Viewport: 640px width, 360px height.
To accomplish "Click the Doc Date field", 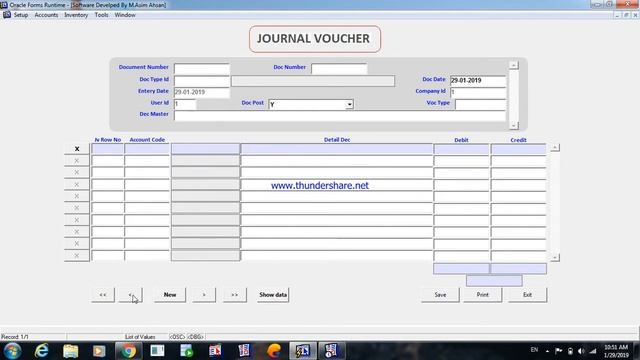I will [x=478, y=80].
